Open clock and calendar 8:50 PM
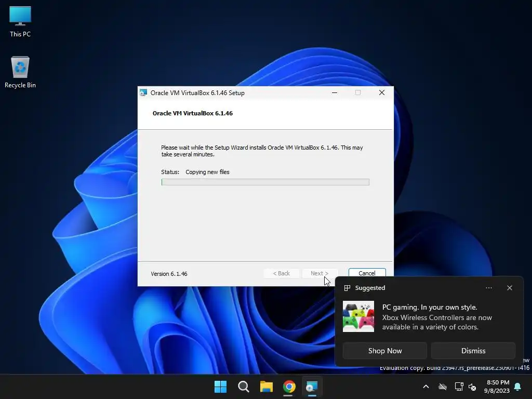The image size is (532, 399). [497, 387]
